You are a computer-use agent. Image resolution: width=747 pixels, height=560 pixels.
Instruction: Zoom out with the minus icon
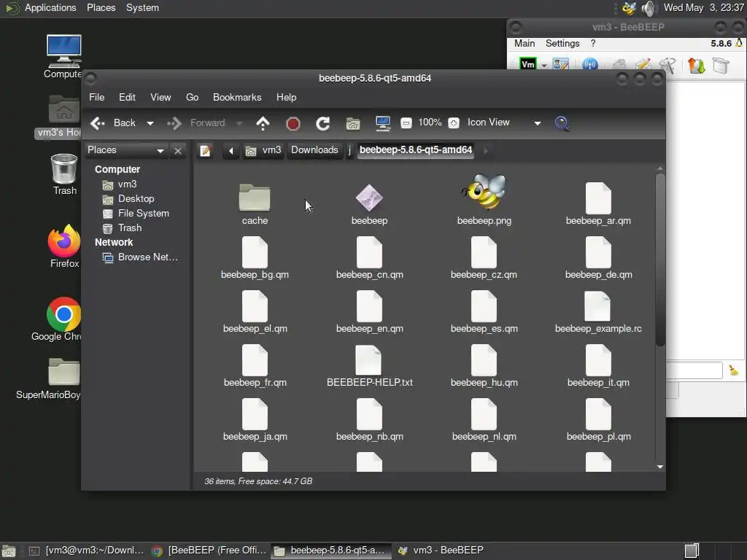coord(406,122)
